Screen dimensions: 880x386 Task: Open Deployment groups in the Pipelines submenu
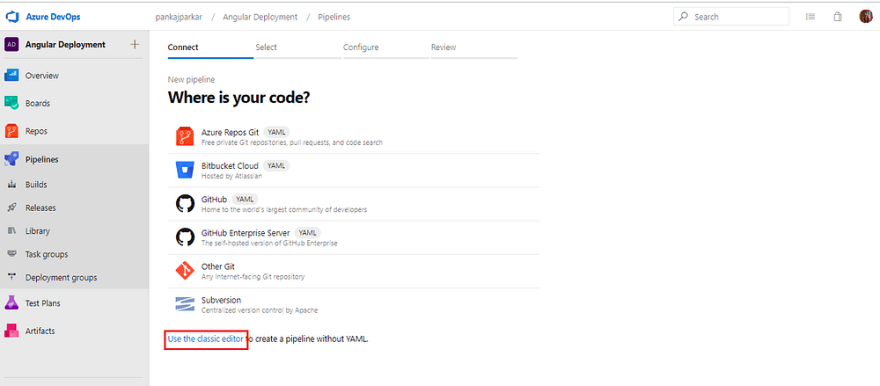click(75, 277)
